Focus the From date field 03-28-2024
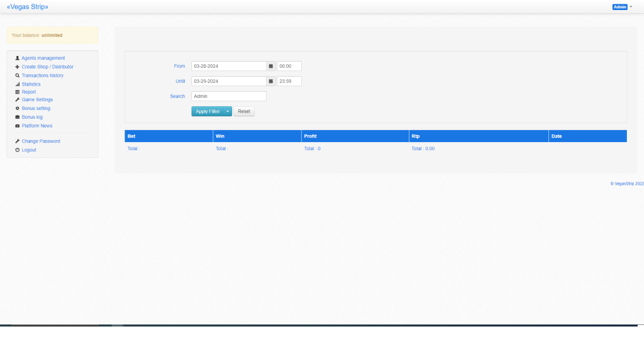644x352 pixels. 229,66
